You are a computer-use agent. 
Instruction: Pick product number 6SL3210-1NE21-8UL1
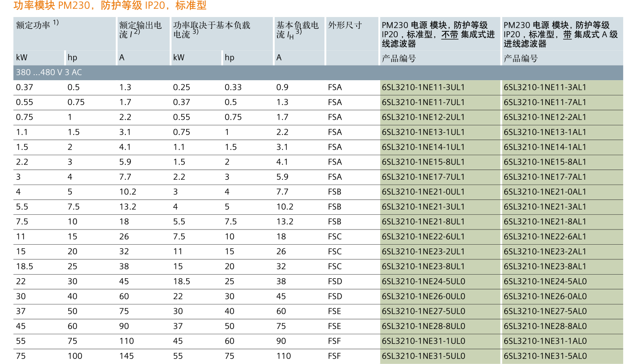[x=424, y=222]
